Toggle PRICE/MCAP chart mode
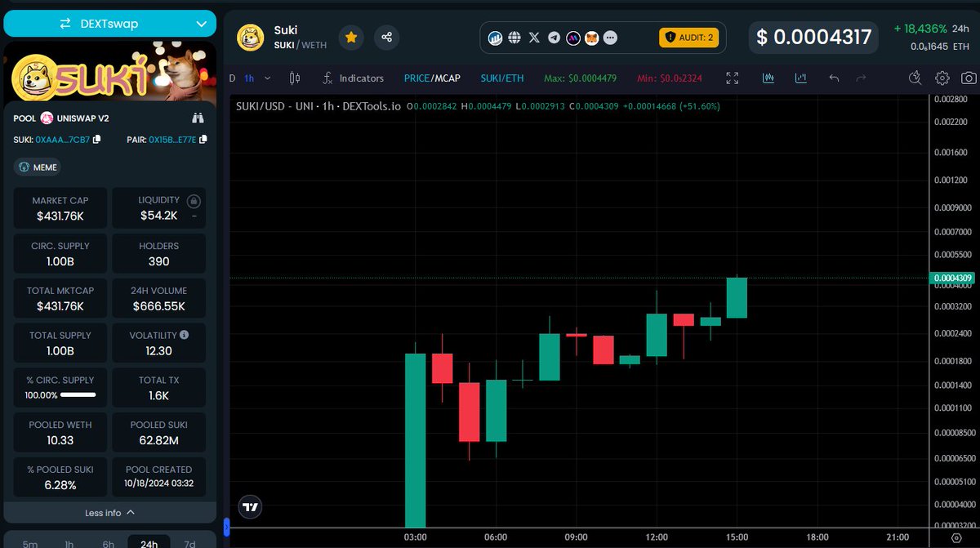Screen dimensions: 980x548 click(x=432, y=78)
